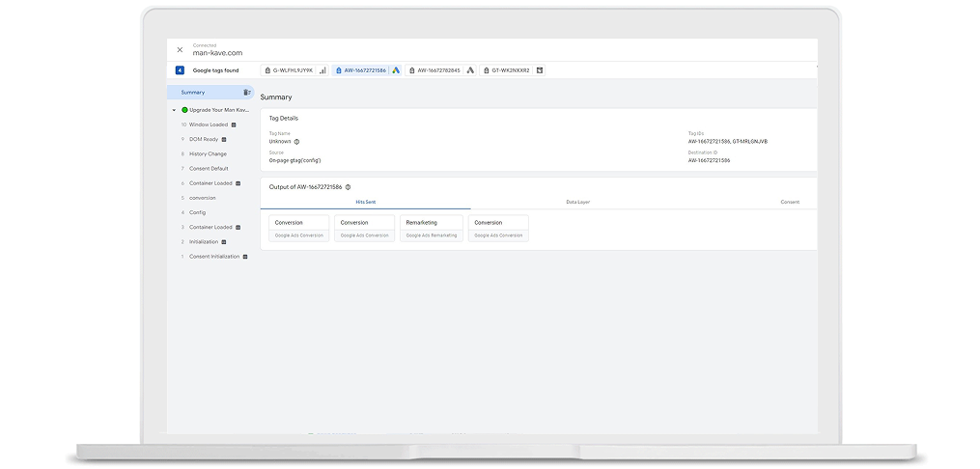
Task: Click the colored Google Ads icon on AW-16672721586 chip
Action: point(396,70)
